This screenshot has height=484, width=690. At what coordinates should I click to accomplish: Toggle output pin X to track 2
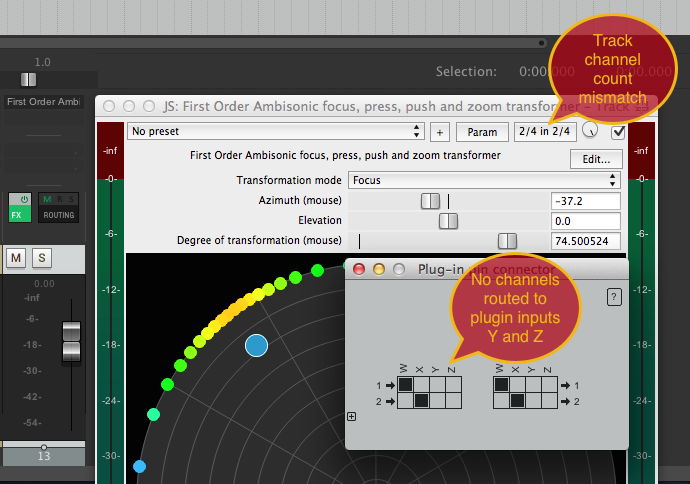click(518, 400)
